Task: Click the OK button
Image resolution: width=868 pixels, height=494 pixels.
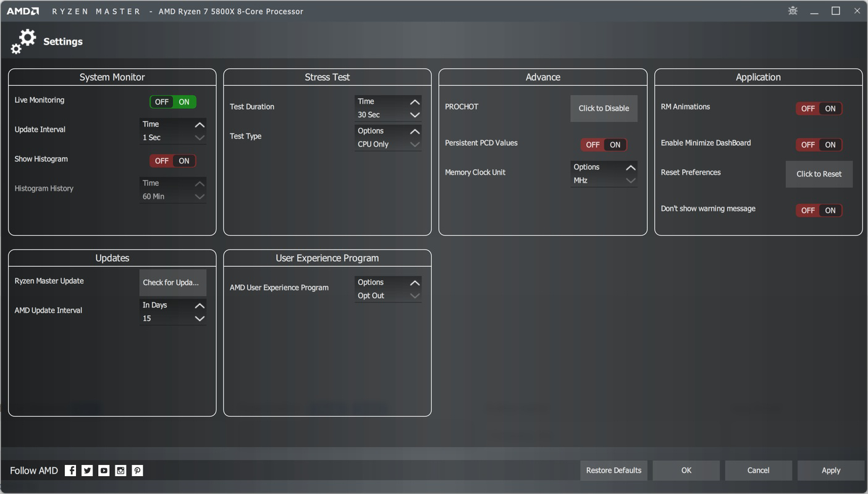Action: click(x=686, y=471)
